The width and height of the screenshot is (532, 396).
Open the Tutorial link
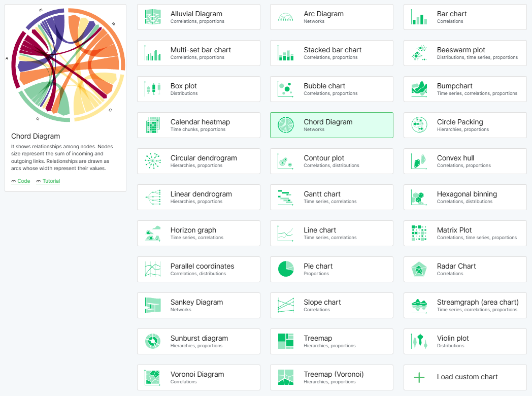point(48,181)
